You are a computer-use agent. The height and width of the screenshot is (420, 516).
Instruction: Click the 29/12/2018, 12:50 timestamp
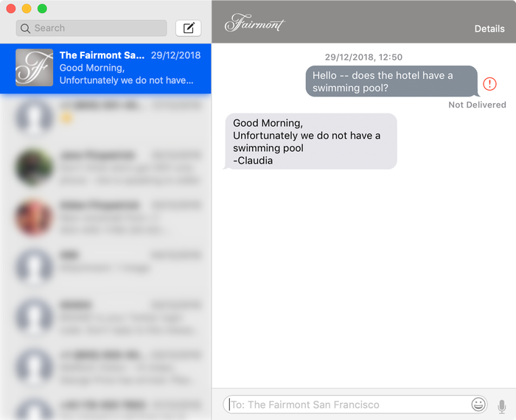pos(363,57)
